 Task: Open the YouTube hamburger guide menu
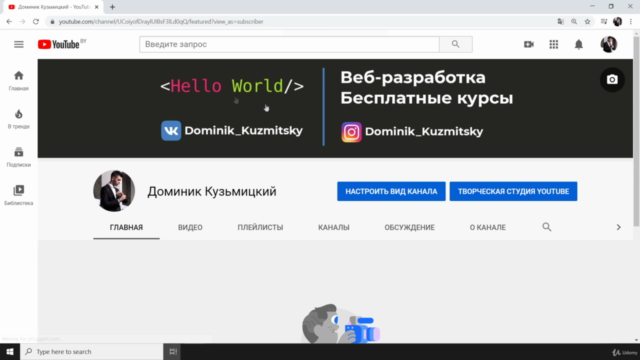coord(19,44)
